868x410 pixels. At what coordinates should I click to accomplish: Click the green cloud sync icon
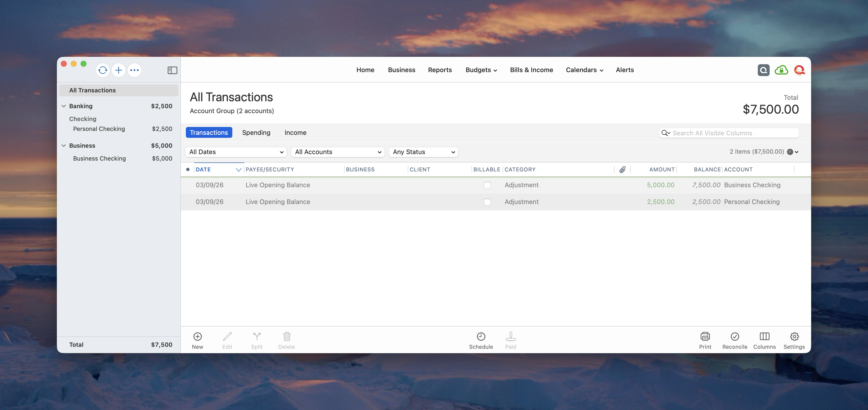click(x=781, y=70)
